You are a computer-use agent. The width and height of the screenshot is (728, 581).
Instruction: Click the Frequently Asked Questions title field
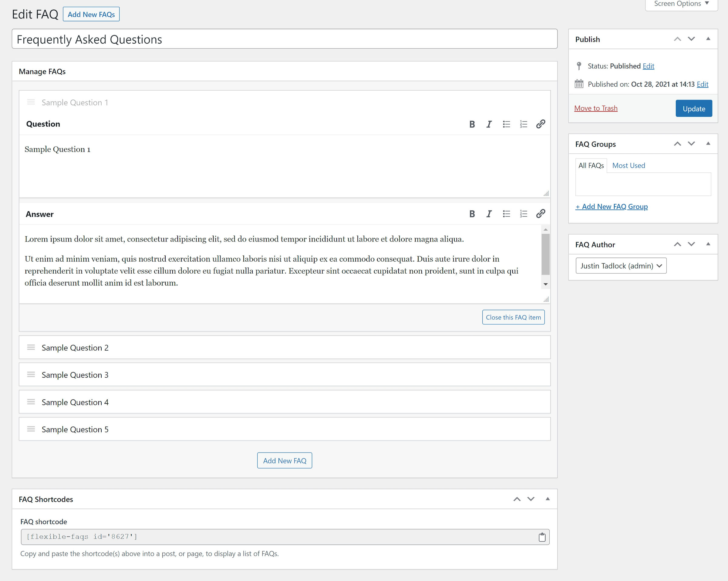coord(284,39)
